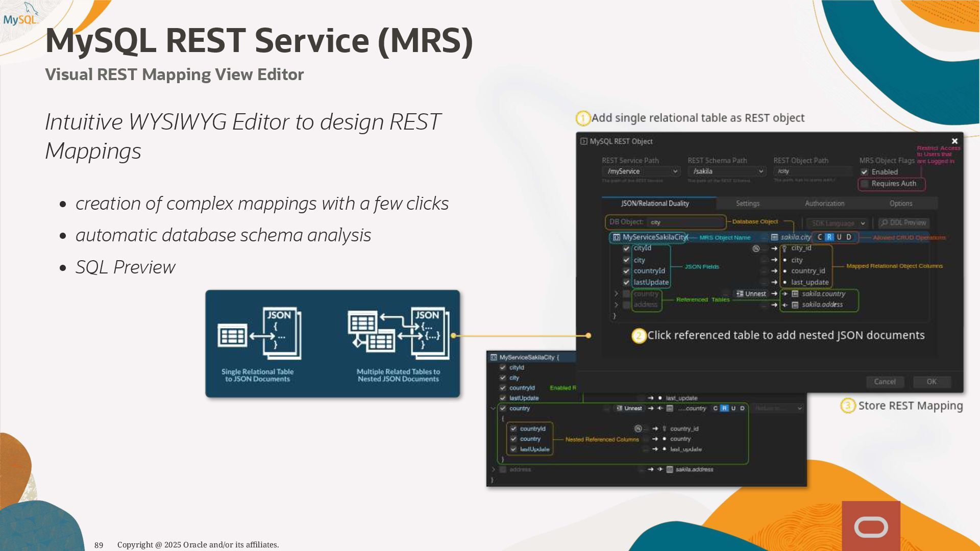980x551 pixels.
Task: Click the cityId row options icon
Action: tap(756, 248)
